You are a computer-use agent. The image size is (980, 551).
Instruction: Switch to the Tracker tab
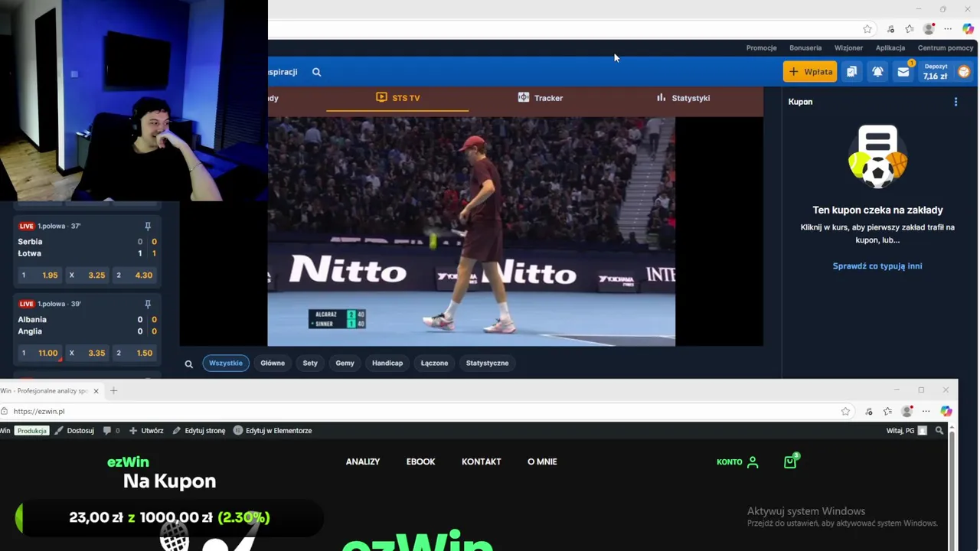[541, 98]
